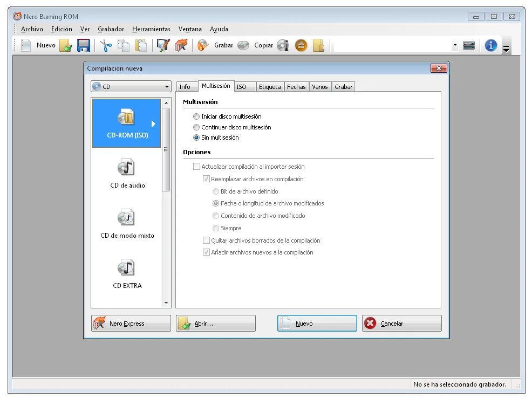The width and height of the screenshot is (532, 399).
Task: Open the CD disc type dropdown
Action: pyautogui.click(x=131, y=87)
